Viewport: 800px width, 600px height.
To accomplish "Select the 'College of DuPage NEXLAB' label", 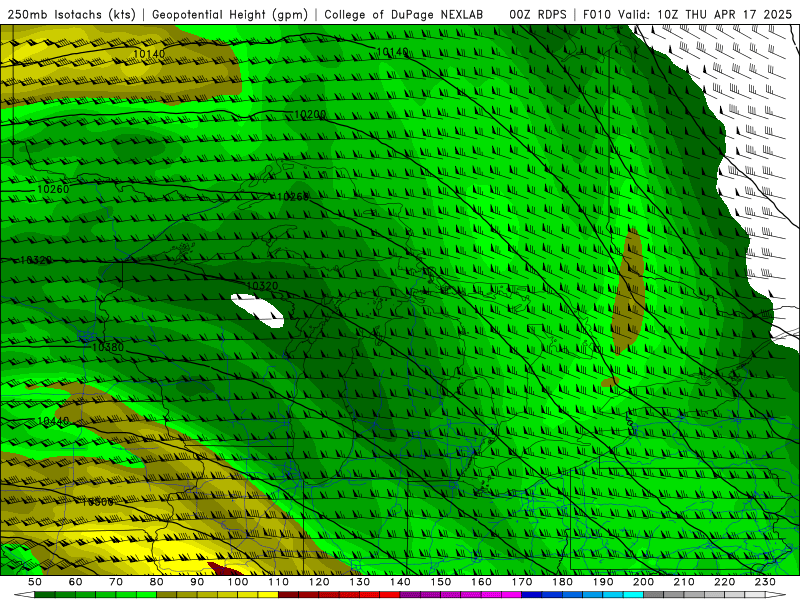I will (x=404, y=15).
